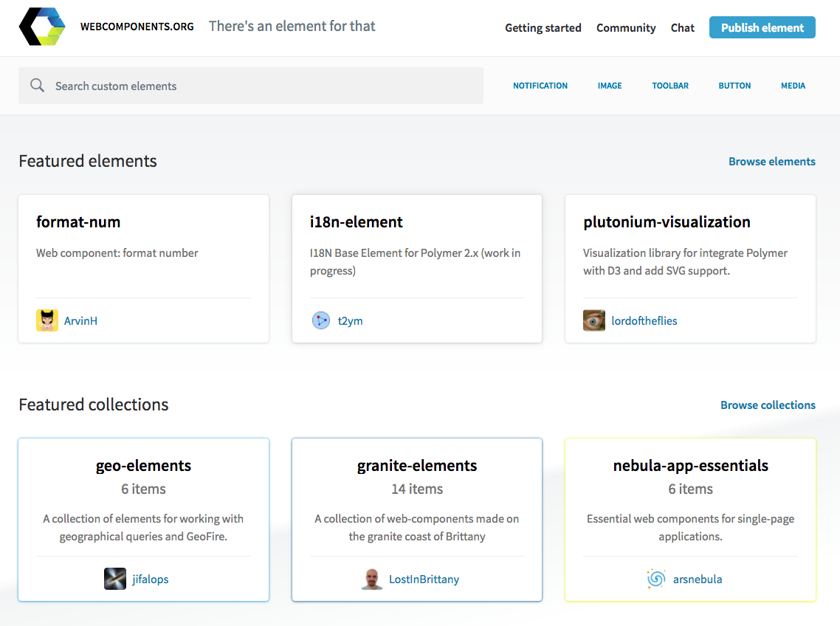
Task: Click the search magnifier icon
Action: [x=37, y=85]
